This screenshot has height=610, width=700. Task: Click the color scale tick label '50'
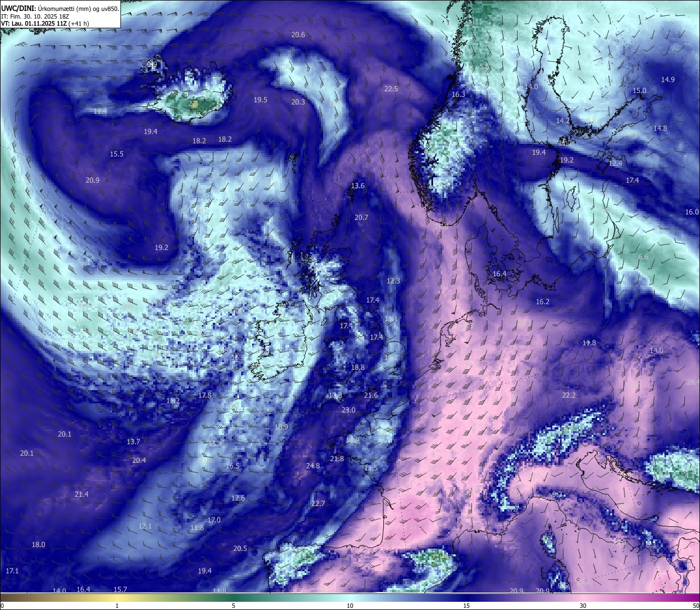coord(696,606)
